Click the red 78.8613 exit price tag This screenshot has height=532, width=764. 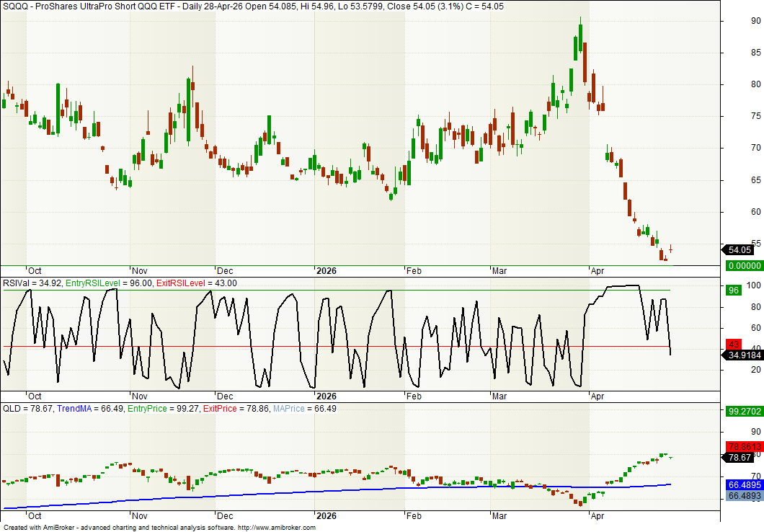(x=742, y=447)
